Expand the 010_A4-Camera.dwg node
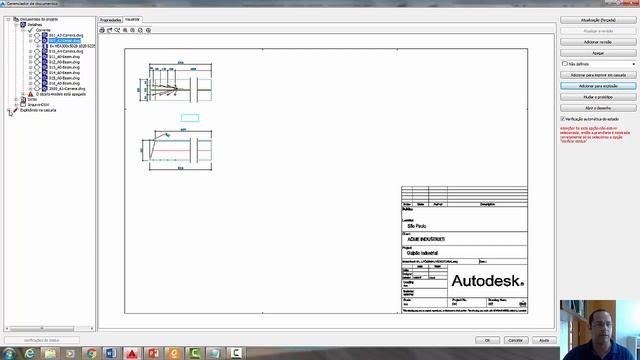Image resolution: width=640 pixels, height=360 pixels. (x=31, y=51)
